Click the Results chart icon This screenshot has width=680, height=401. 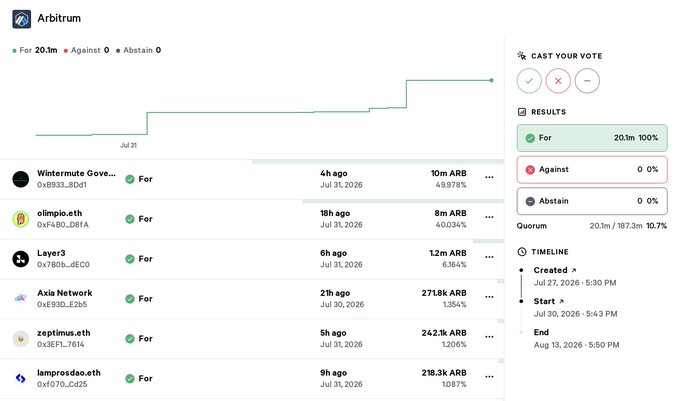[522, 112]
